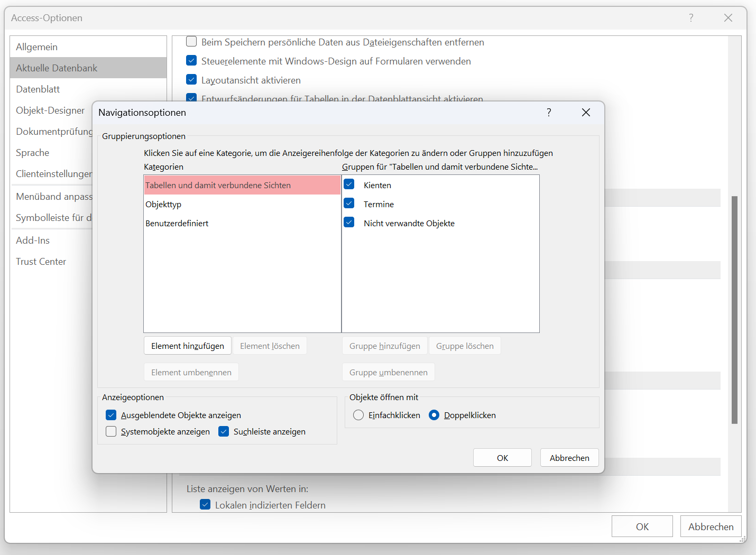Viewport: 756px width, 555px height.
Task: Select the Objekttyp category
Action: [242, 204]
